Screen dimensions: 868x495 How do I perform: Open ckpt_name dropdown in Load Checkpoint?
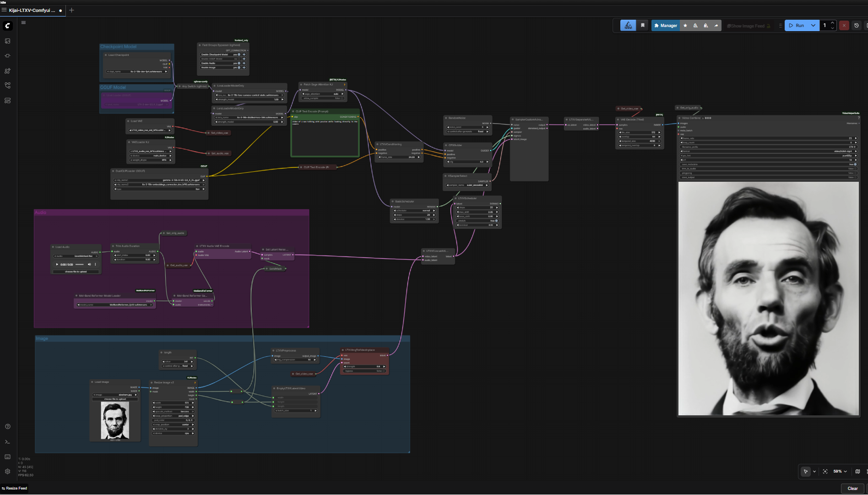pyautogui.click(x=137, y=72)
